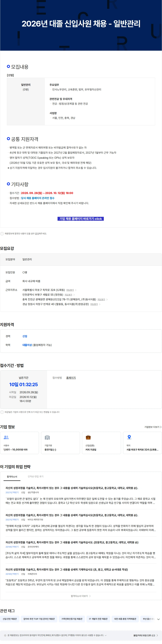Click 합격자소서 더보기 link

81,596
